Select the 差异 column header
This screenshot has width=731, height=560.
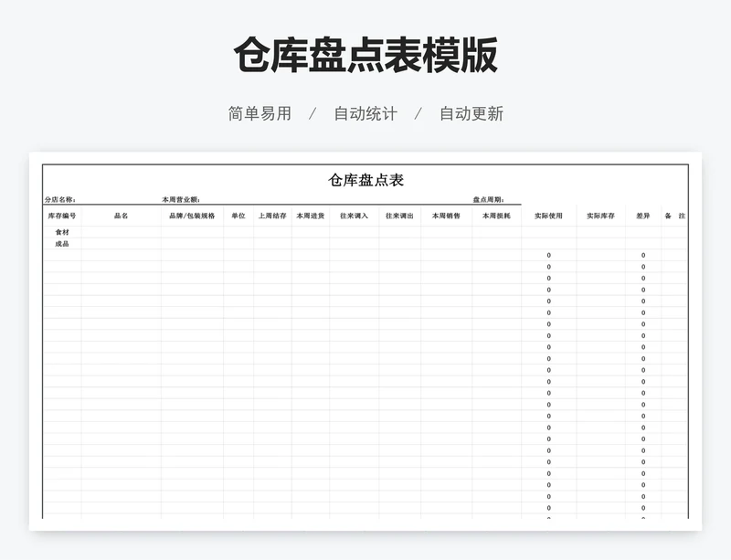[x=643, y=216]
